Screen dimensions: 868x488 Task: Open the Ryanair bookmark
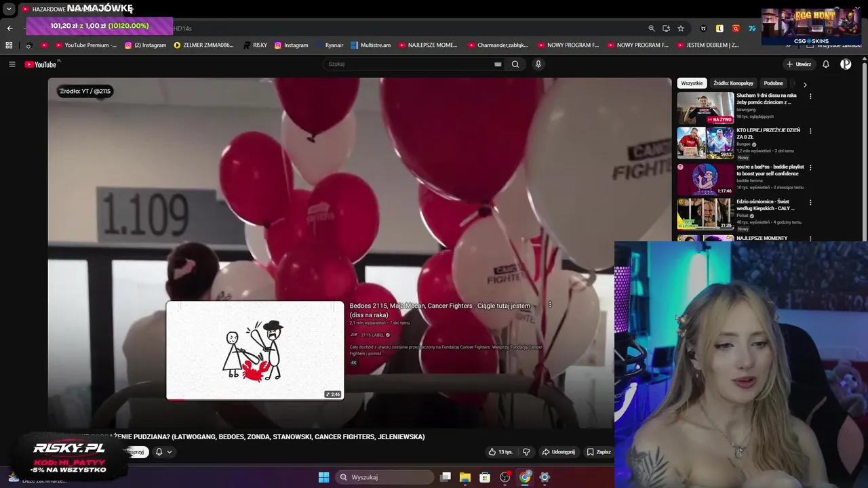(329, 45)
